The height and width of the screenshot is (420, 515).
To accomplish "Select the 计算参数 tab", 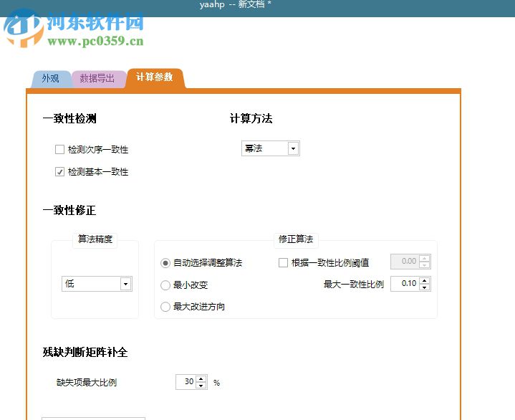I will tap(155, 77).
